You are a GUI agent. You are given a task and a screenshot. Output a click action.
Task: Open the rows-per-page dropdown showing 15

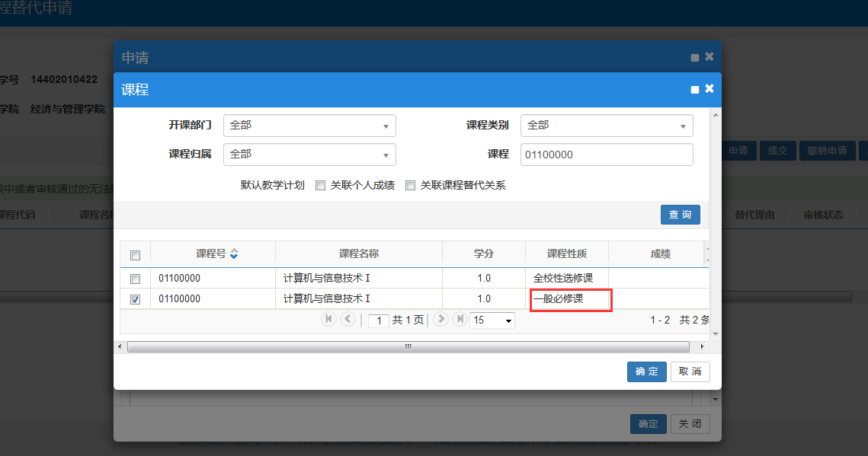pos(492,320)
